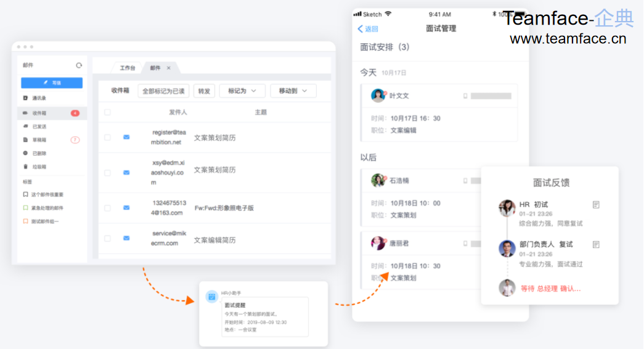644x349 pixels.
Task: Click 等待 总经理 确认 pending step
Action: pos(551,289)
